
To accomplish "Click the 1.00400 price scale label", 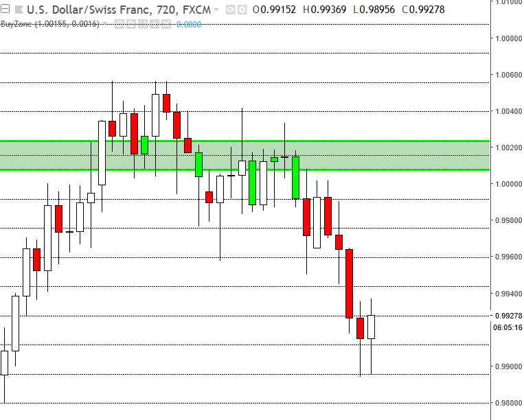I will click(x=509, y=111).
